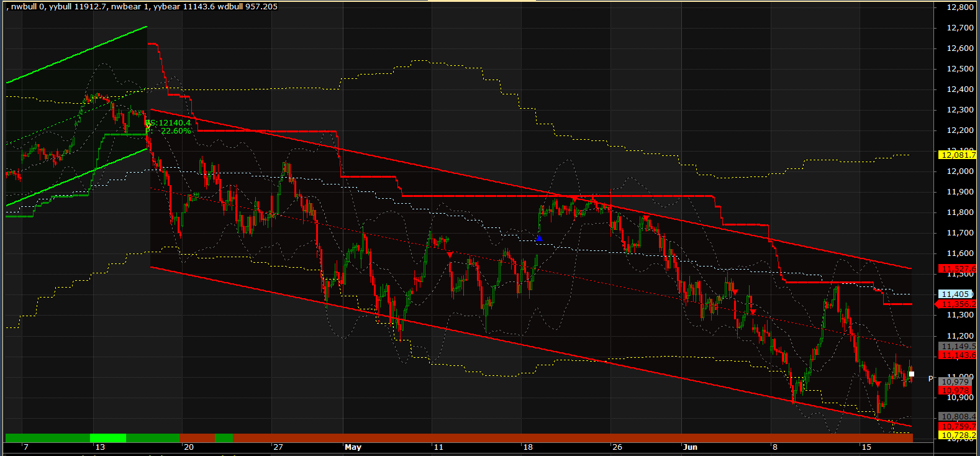The image size is (980, 456).
Task: Select the 'wdbull 957.205' header value
Action: tap(248, 7)
